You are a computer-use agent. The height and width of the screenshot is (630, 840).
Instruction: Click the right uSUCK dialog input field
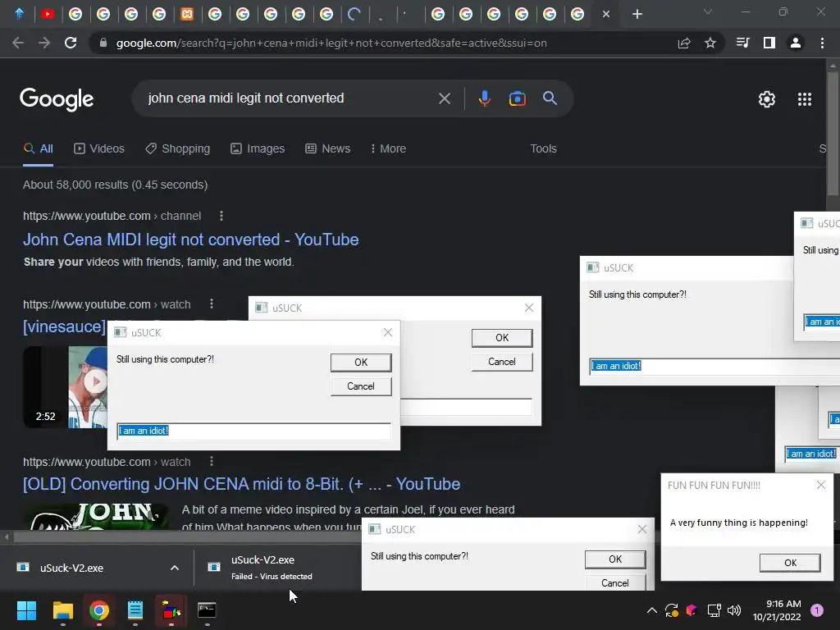714,366
